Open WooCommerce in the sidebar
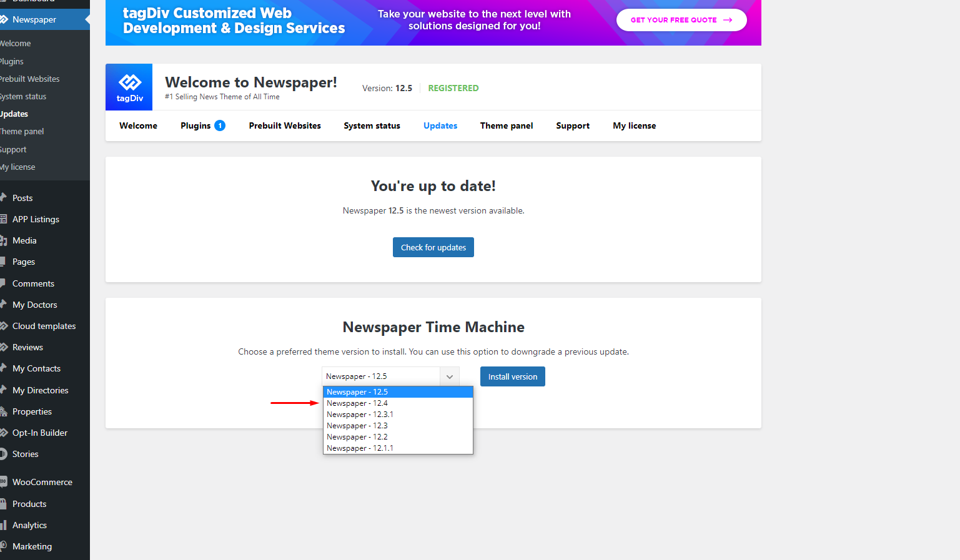This screenshot has height=560, width=960. tap(42, 482)
